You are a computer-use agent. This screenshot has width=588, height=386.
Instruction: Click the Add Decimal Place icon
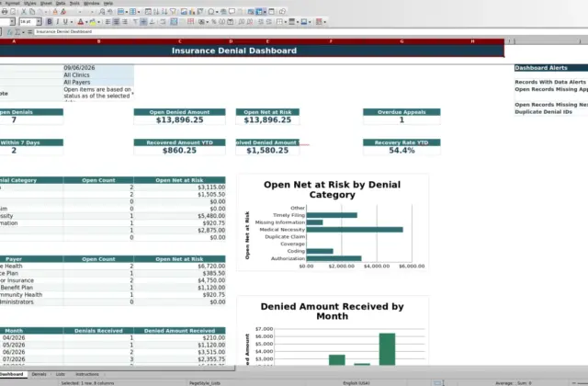pyautogui.click(x=241, y=22)
